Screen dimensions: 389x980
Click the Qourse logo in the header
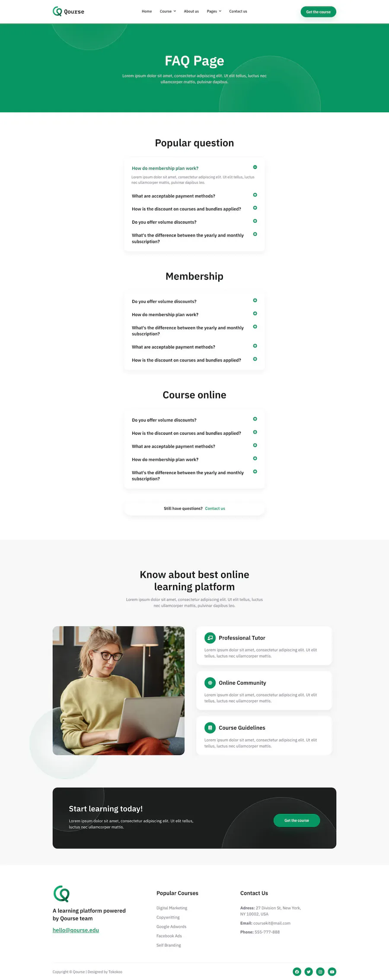pos(68,11)
